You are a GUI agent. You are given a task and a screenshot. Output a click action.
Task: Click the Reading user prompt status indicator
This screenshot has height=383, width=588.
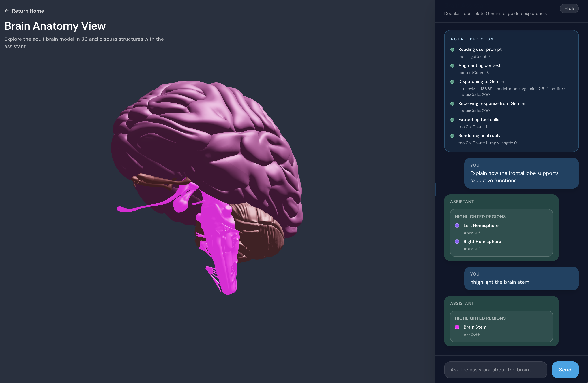point(452,50)
